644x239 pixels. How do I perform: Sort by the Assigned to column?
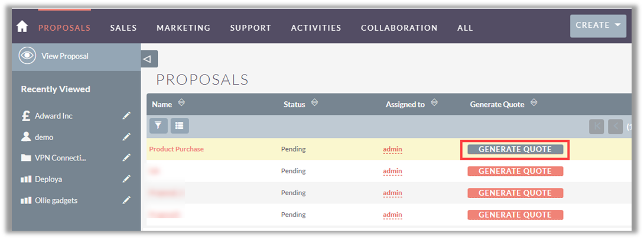[x=434, y=103]
